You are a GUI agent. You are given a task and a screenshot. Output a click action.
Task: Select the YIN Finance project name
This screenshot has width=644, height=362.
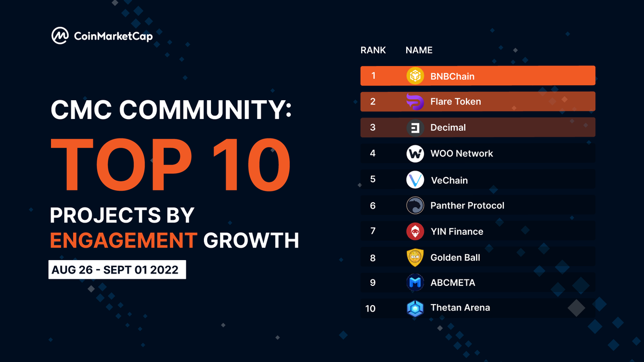[x=457, y=232]
